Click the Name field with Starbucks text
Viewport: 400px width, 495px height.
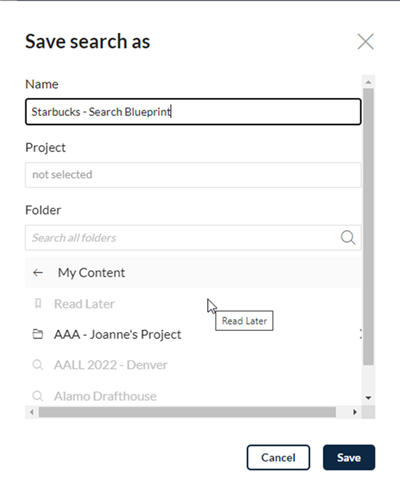pyautogui.click(x=193, y=112)
